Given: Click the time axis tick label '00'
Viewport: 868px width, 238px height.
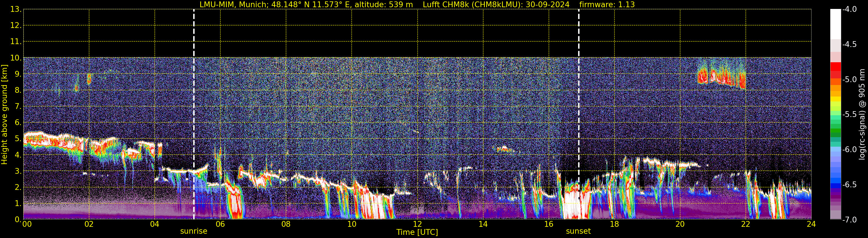Looking at the screenshot, I should [27, 224].
